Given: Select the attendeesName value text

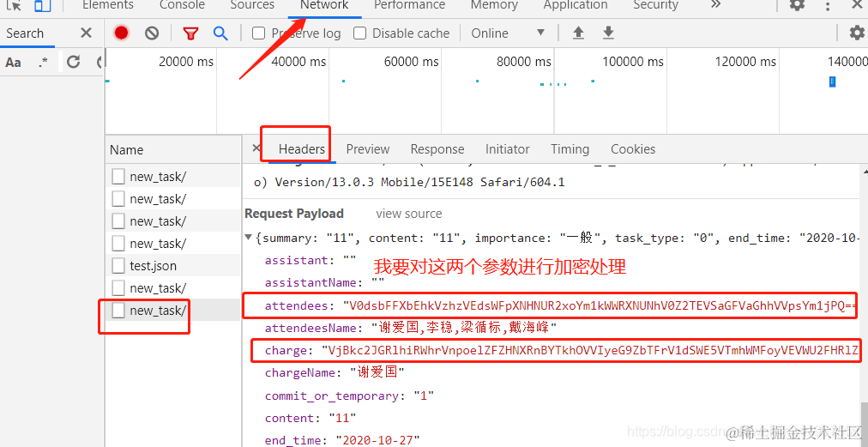Looking at the screenshot, I should (x=464, y=328).
